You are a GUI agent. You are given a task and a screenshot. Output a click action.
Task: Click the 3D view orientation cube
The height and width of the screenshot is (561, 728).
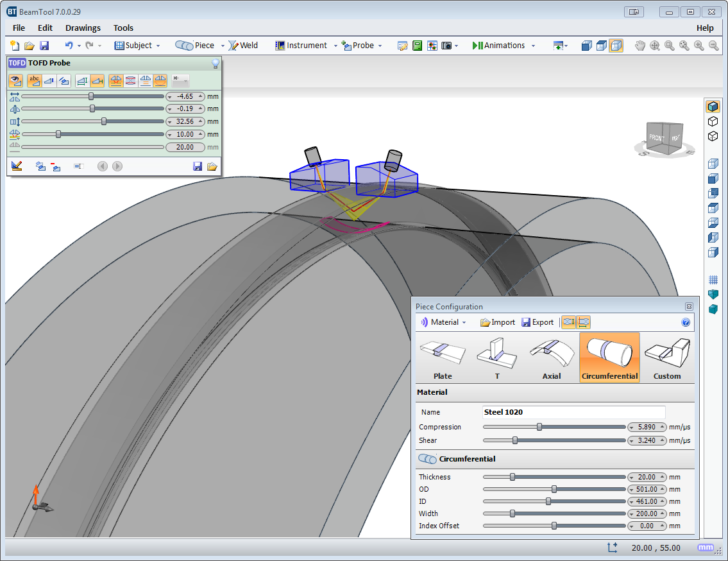tap(664, 139)
